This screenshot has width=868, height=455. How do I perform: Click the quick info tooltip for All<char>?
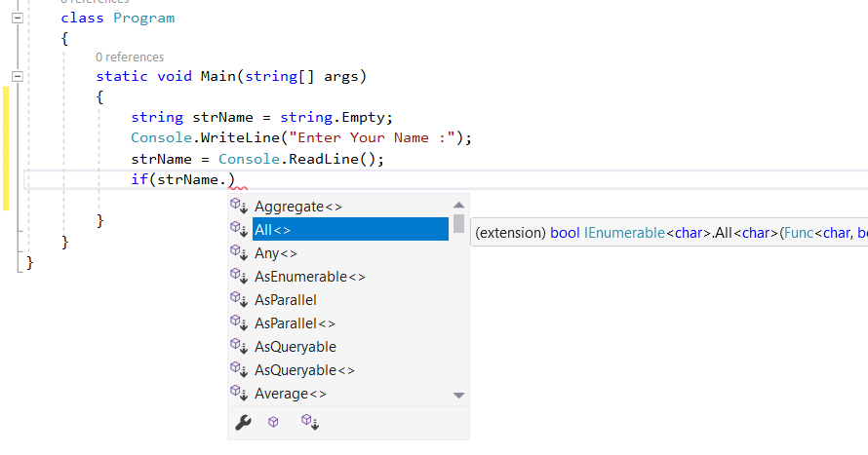[669, 233]
